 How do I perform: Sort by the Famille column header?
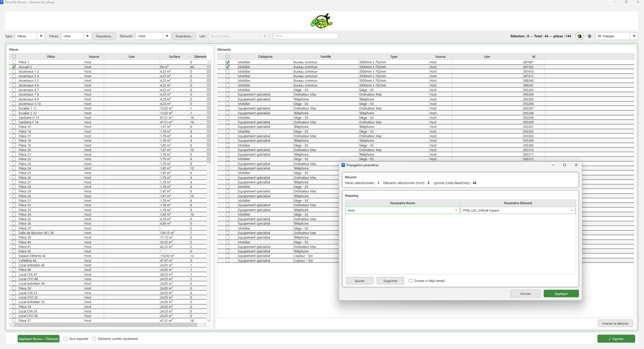pyautogui.click(x=326, y=56)
